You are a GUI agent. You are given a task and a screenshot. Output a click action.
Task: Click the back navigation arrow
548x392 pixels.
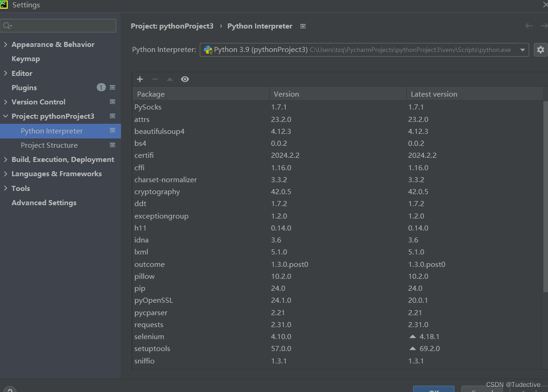pos(528,26)
